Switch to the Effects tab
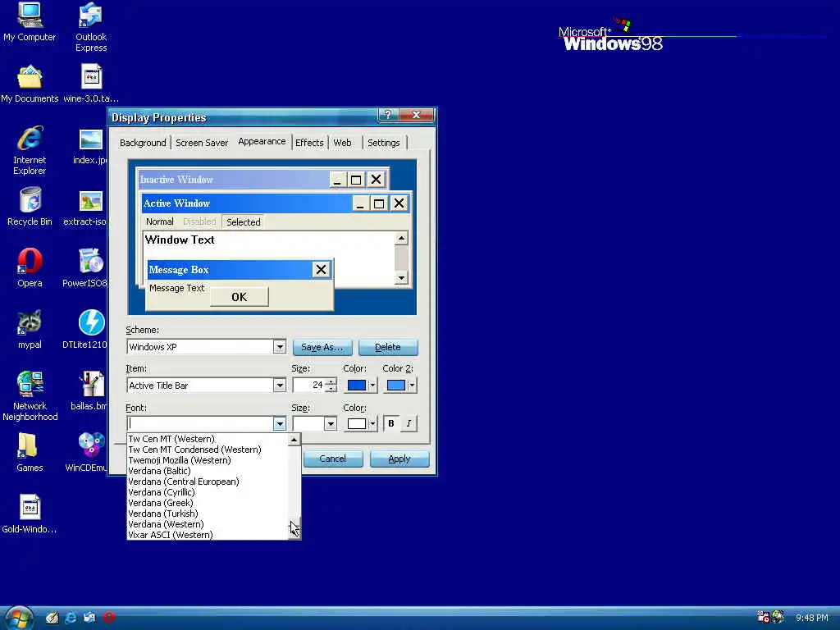Screen dimensions: 840x630 click(309, 143)
